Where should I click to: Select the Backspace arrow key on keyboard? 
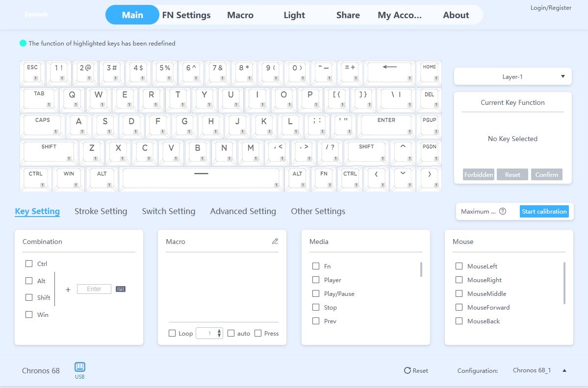390,72
